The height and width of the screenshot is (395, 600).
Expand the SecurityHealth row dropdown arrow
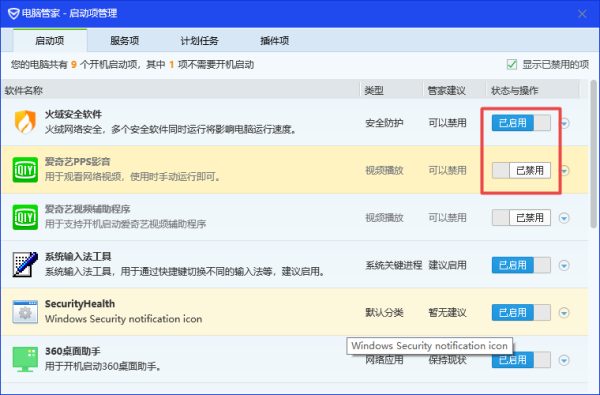tap(564, 313)
